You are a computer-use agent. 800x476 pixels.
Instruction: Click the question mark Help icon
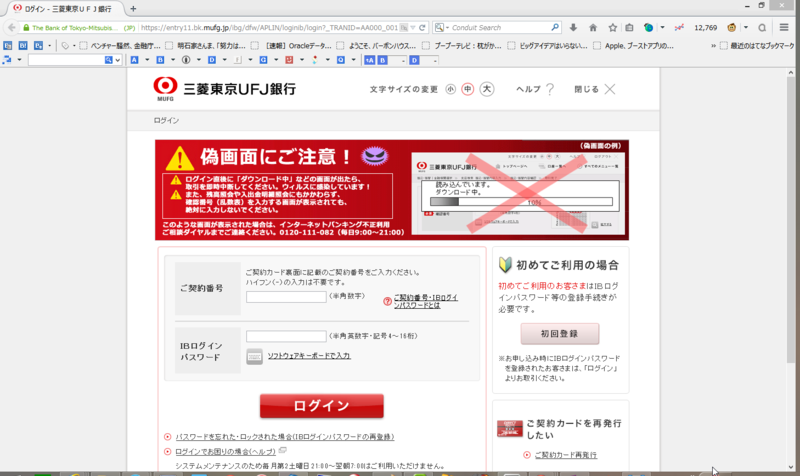(x=549, y=89)
